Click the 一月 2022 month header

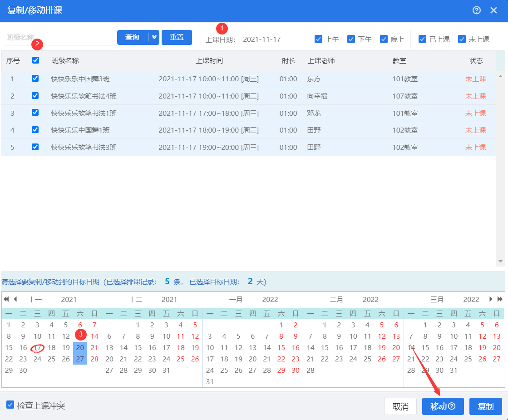(x=253, y=299)
